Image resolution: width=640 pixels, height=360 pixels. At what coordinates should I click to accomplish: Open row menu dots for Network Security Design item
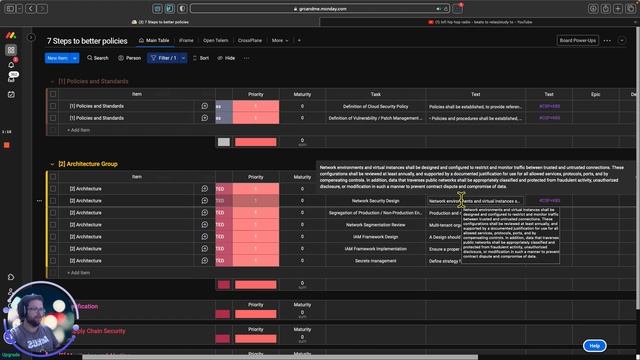coord(39,201)
